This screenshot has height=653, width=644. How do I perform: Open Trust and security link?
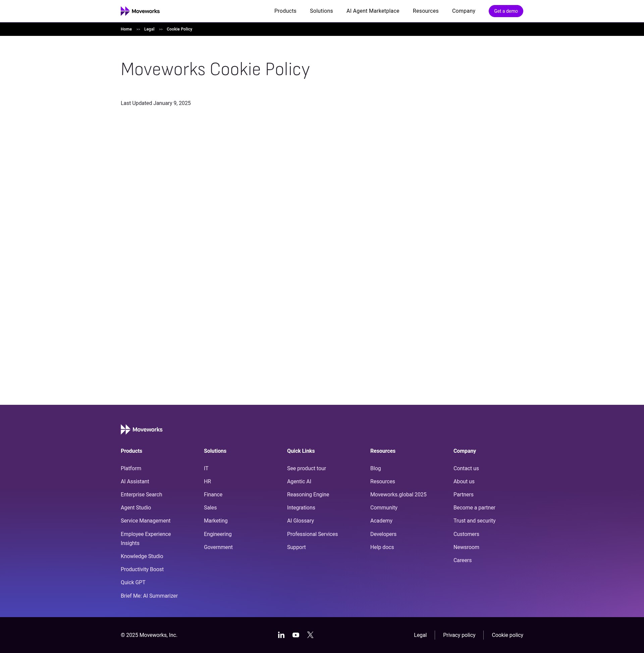[474, 521]
